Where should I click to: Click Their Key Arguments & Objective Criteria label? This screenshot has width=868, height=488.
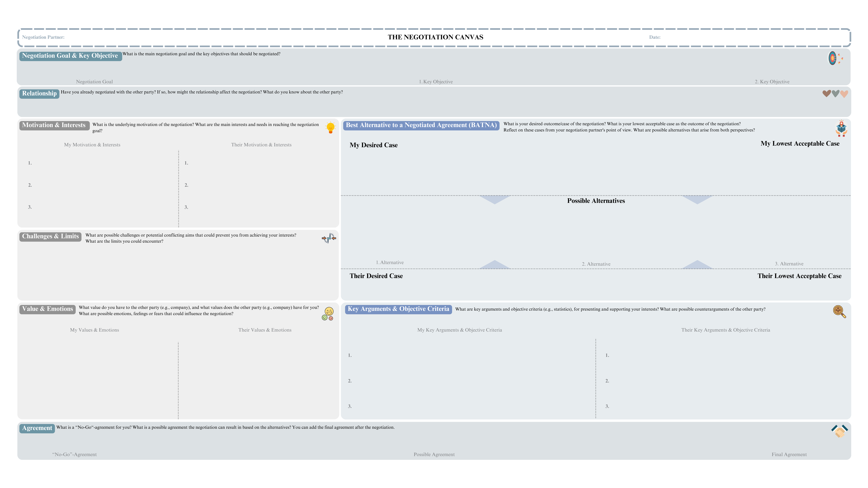click(x=726, y=330)
